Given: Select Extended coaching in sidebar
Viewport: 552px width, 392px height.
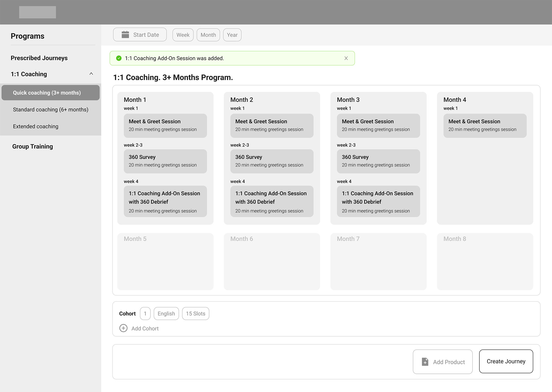Looking at the screenshot, I should pos(36,127).
